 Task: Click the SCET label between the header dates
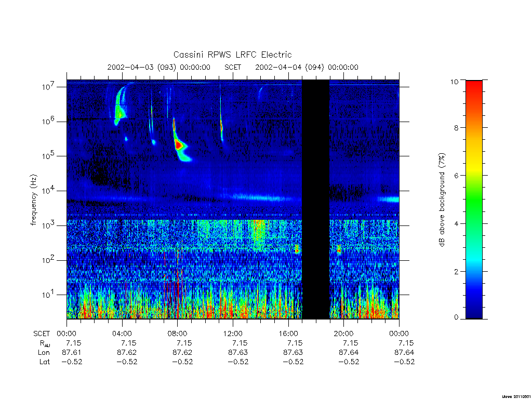coord(233,67)
